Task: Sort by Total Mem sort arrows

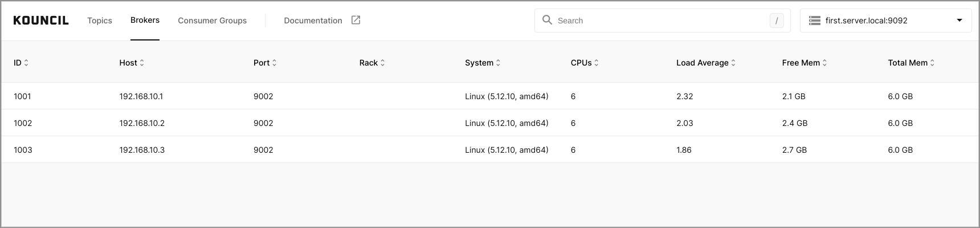Action: tap(932, 63)
